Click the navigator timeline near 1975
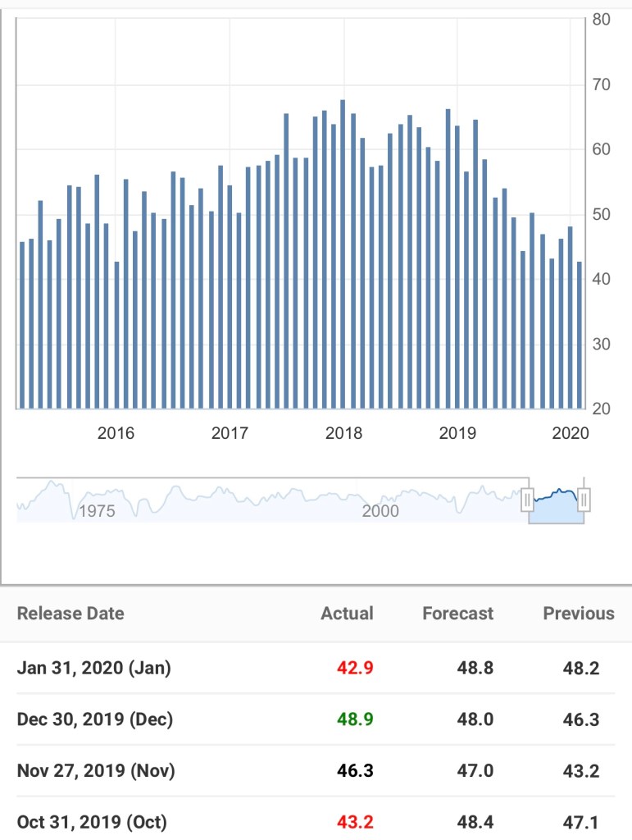Image resolution: width=632 pixels, height=840 pixels. [x=97, y=511]
